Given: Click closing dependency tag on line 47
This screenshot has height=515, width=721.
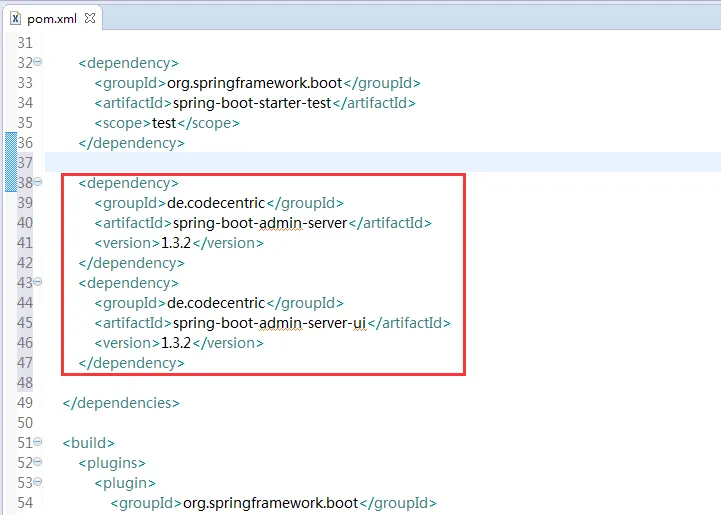Looking at the screenshot, I should coord(132,363).
